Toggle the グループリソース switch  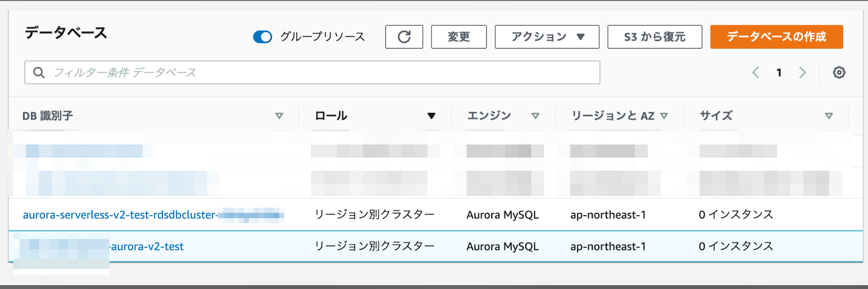click(263, 37)
